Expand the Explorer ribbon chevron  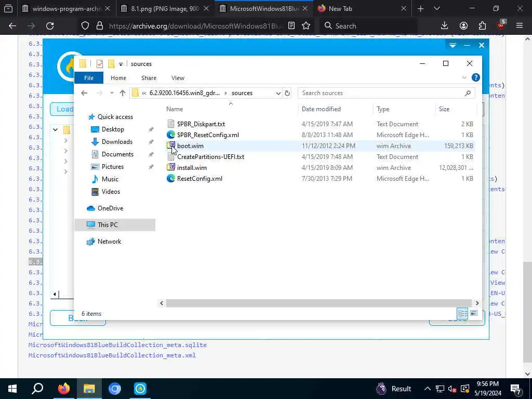(x=464, y=78)
